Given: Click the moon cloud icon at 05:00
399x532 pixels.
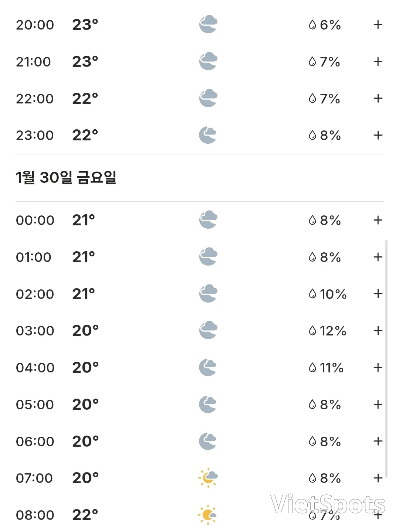Looking at the screenshot, I should pos(207,404).
